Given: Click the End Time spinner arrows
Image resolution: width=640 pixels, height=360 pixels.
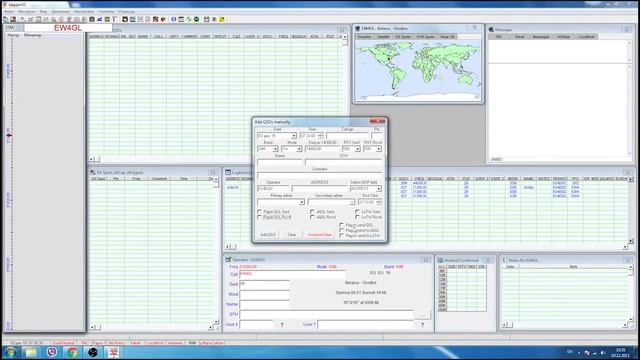Looking at the screenshot, I should [x=379, y=202].
